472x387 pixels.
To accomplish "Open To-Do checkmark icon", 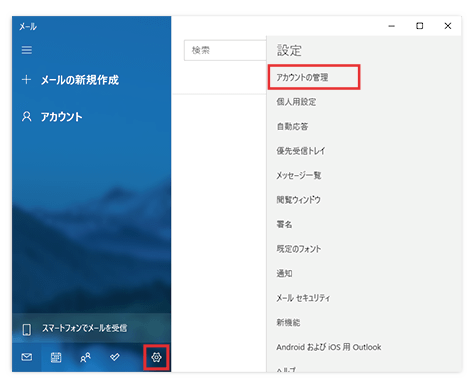I will [x=115, y=357].
